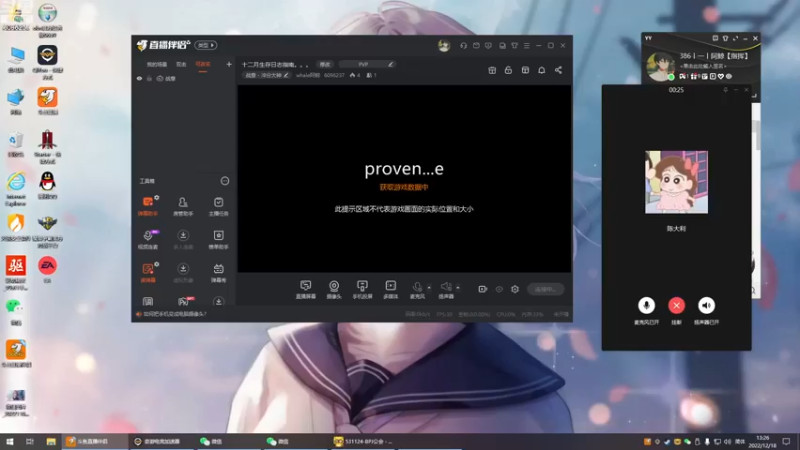Open notifications bell above preview

[541, 70]
